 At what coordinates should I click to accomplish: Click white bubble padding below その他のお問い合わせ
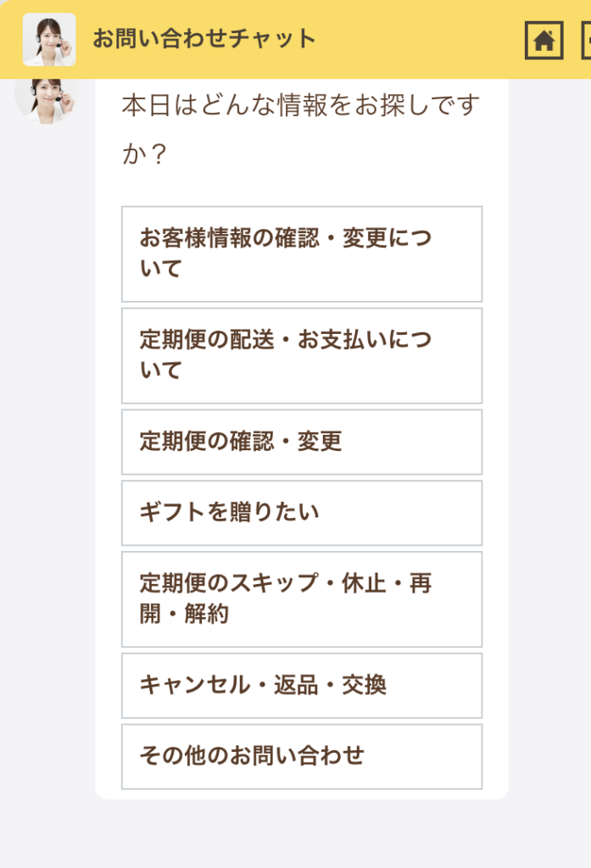point(301,794)
